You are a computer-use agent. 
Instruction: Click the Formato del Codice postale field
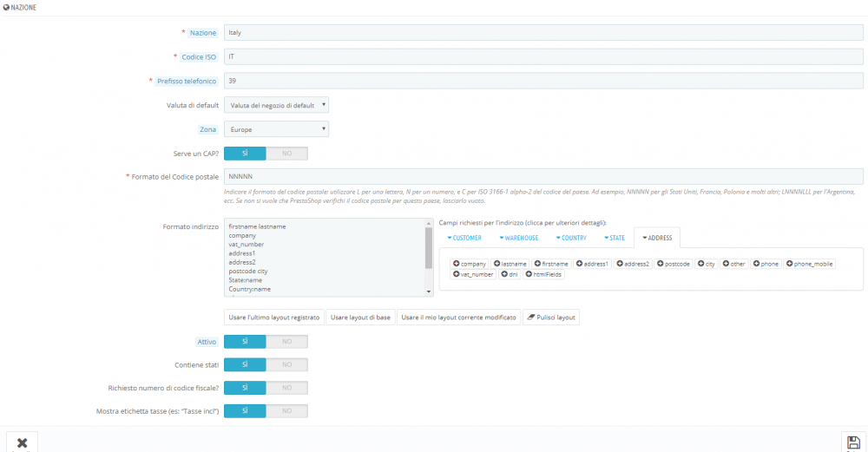point(543,176)
